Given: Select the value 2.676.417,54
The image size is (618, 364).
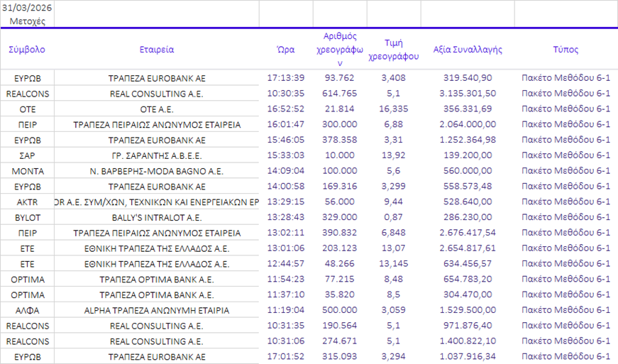Looking at the screenshot, I should tap(468, 233).
